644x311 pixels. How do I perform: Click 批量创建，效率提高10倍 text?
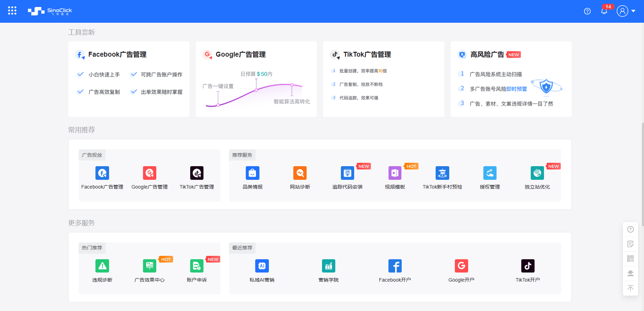click(363, 71)
